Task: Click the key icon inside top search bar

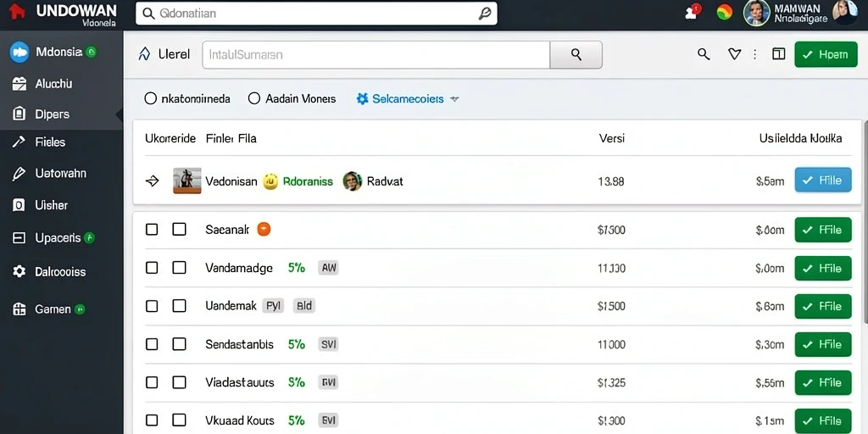Action: [x=484, y=14]
